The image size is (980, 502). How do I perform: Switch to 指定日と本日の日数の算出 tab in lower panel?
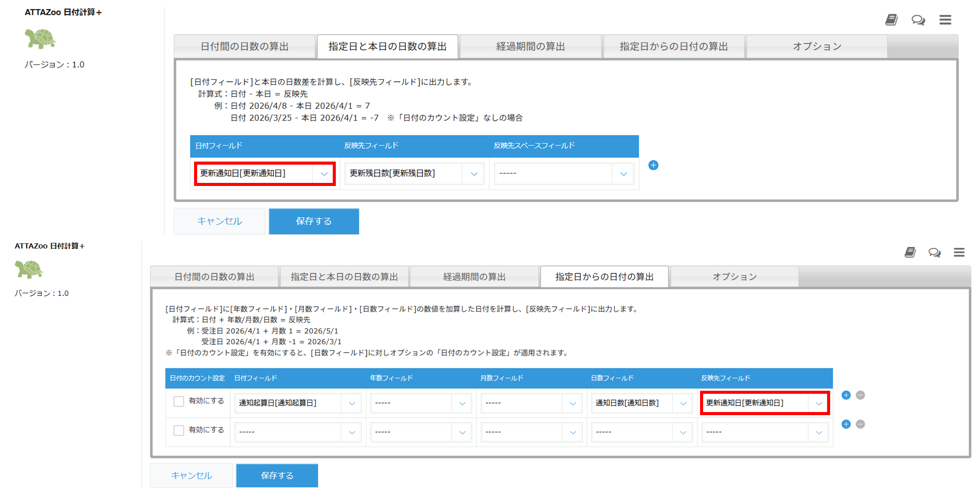[x=344, y=277]
